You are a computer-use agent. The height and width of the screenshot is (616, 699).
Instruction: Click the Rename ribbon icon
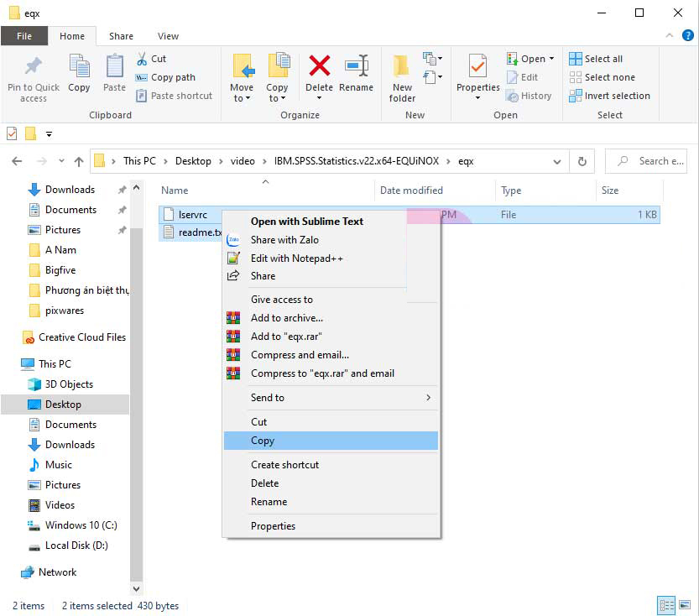pos(356,66)
